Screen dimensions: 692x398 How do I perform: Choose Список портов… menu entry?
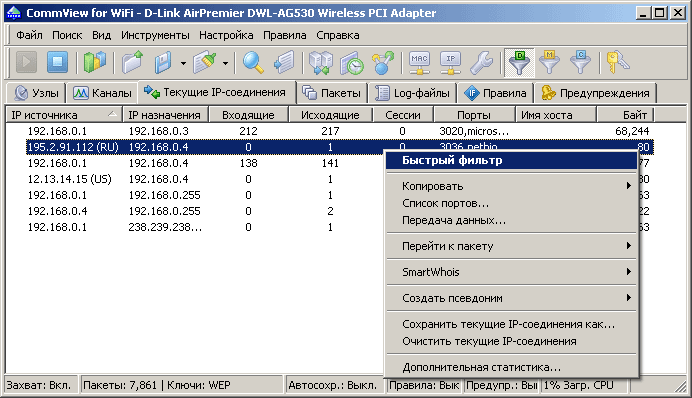[x=511, y=203]
